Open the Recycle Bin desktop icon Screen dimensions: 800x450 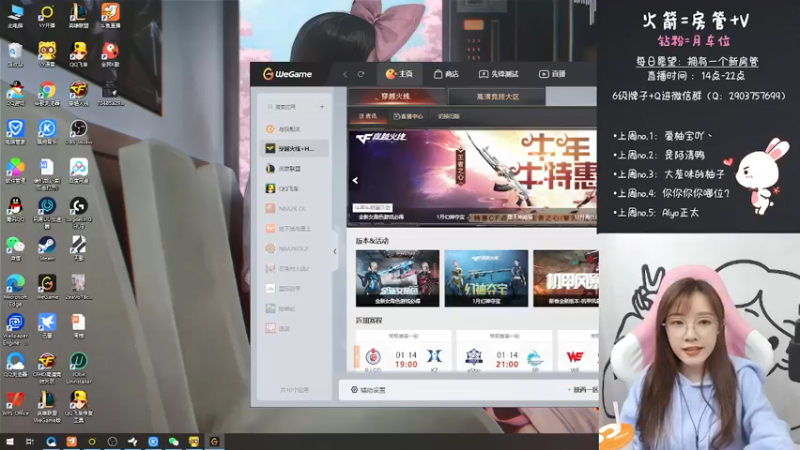click(15, 55)
